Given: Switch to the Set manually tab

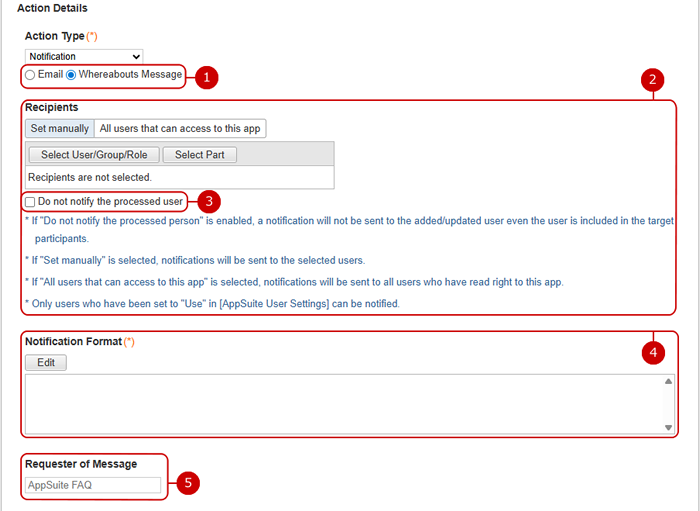Looking at the screenshot, I should click(59, 128).
